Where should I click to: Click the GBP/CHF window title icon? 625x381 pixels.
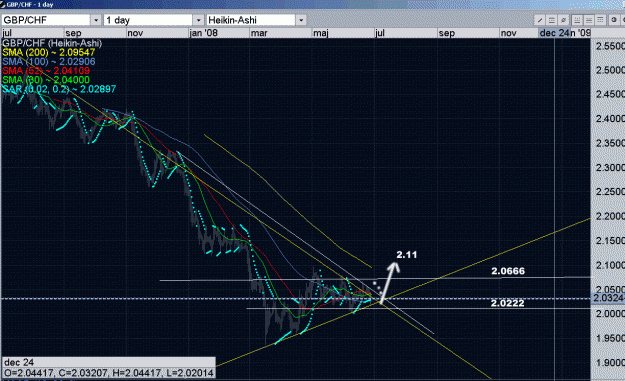3,4
